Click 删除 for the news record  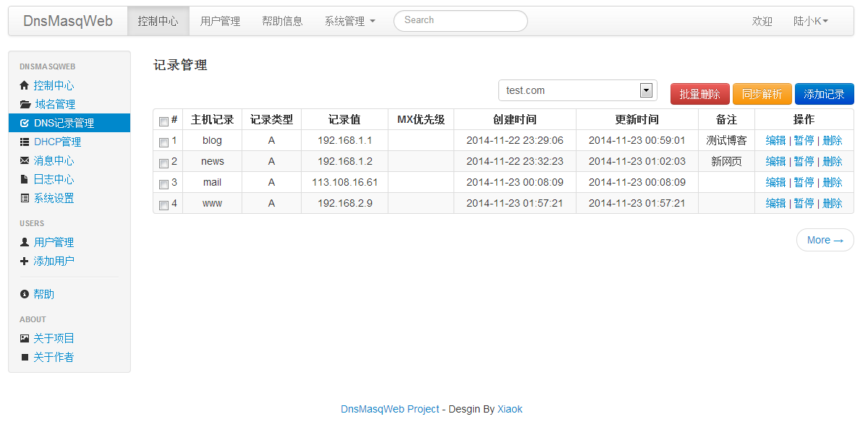coord(832,161)
